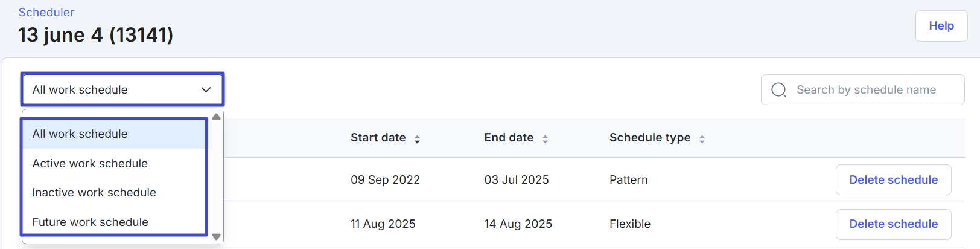Image resolution: width=980 pixels, height=249 pixels.
Task: Select All work schedule option
Action: [x=80, y=134]
